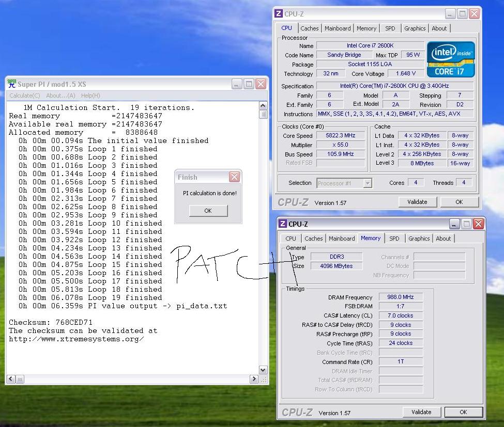
Task: Open Caches tab in lower CPU-Z window
Action: click(x=314, y=239)
